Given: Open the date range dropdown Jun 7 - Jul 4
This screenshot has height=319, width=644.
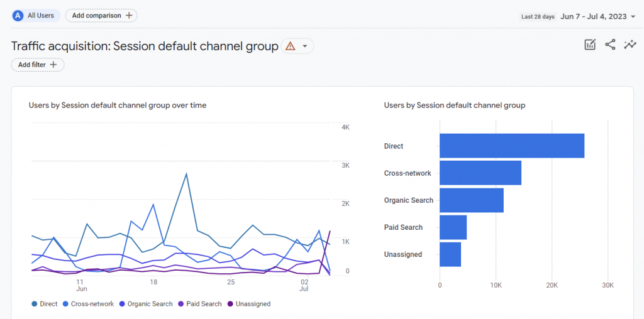Looking at the screenshot, I should pyautogui.click(x=598, y=17).
